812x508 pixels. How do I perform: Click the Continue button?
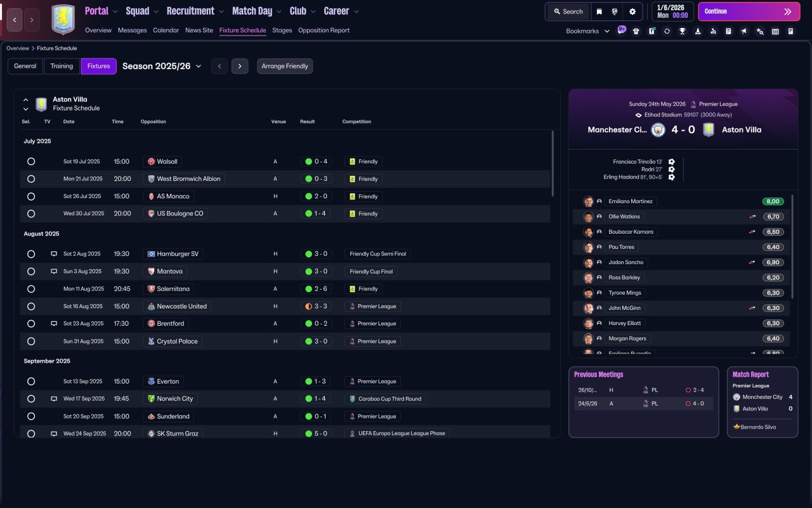pos(749,11)
